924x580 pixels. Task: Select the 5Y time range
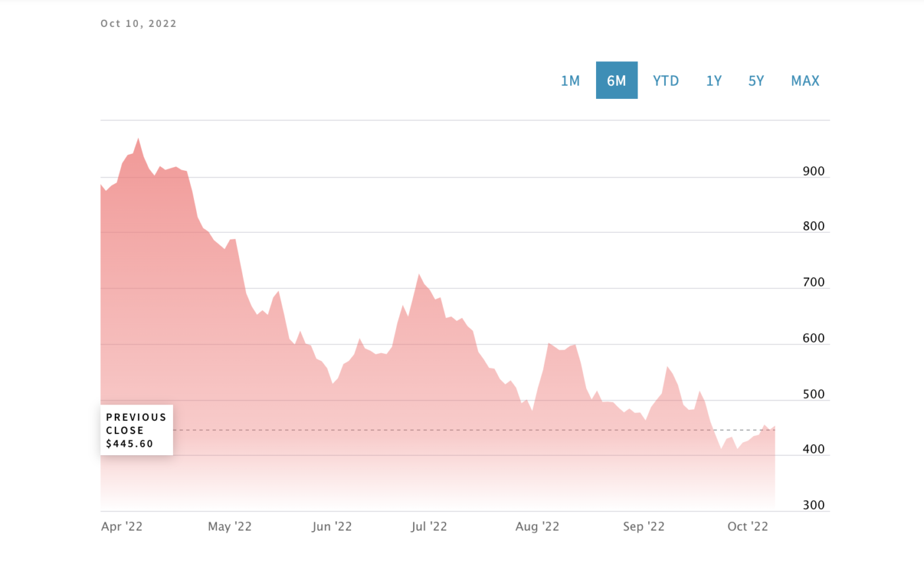pyautogui.click(x=756, y=80)
